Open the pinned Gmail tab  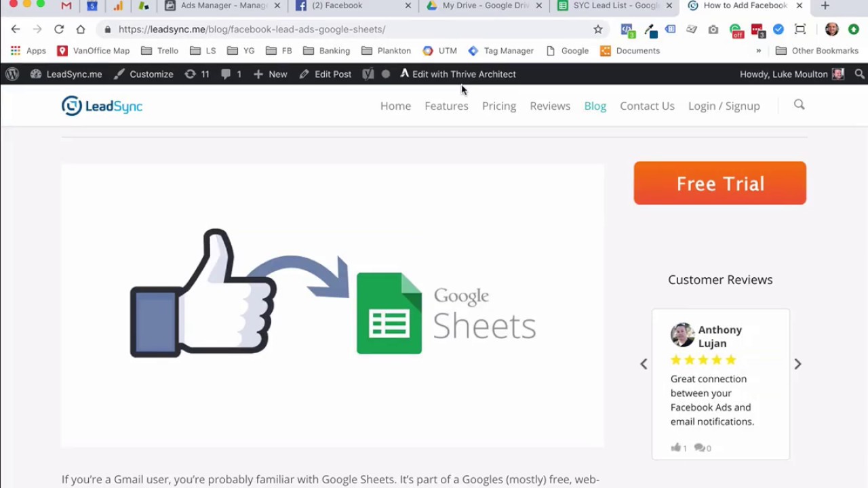(66, 5)
